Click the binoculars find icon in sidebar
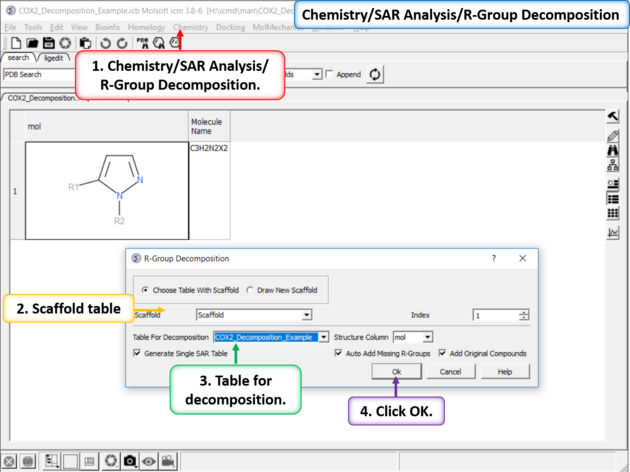The height and width of the screenshot is (472, 630). (x=613, y=151)
